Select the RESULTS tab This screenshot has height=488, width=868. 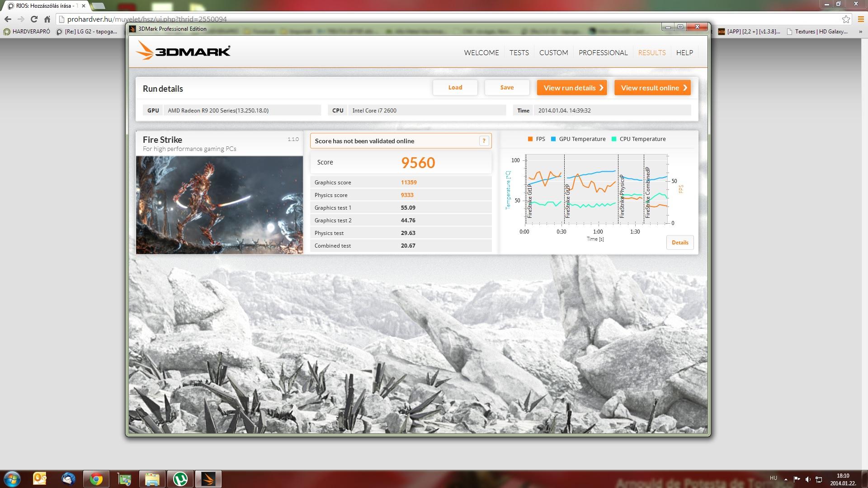coord(652,52)
